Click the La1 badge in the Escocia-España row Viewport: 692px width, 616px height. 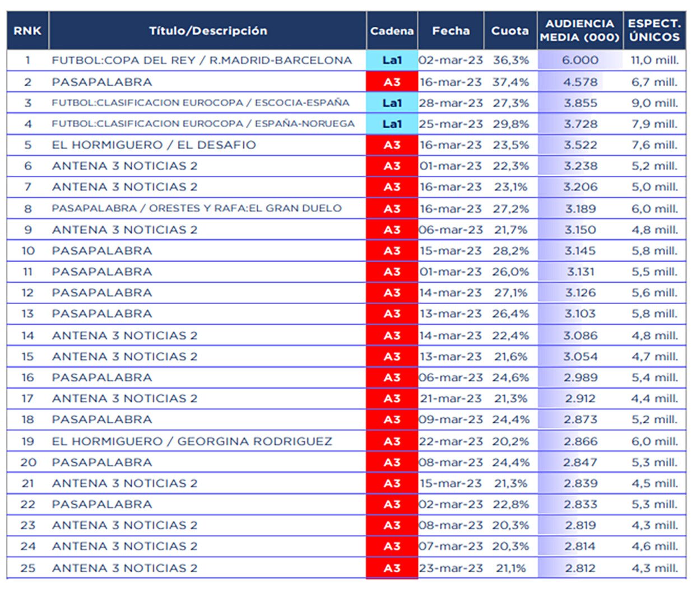[x=392, y=103]
